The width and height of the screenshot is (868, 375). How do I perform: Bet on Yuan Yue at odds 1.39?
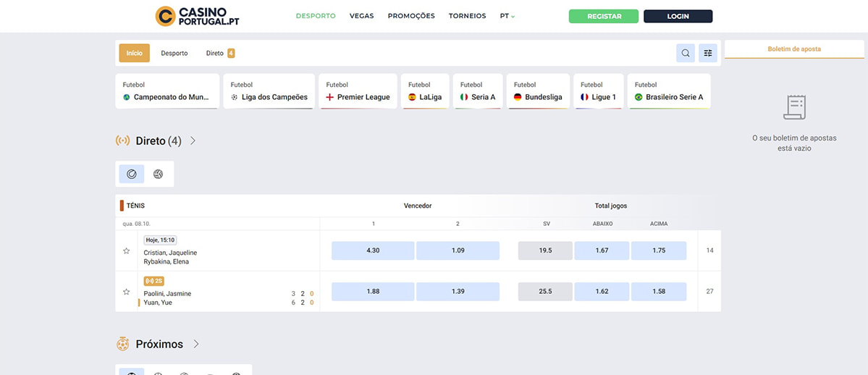click(x=458, y=291)
